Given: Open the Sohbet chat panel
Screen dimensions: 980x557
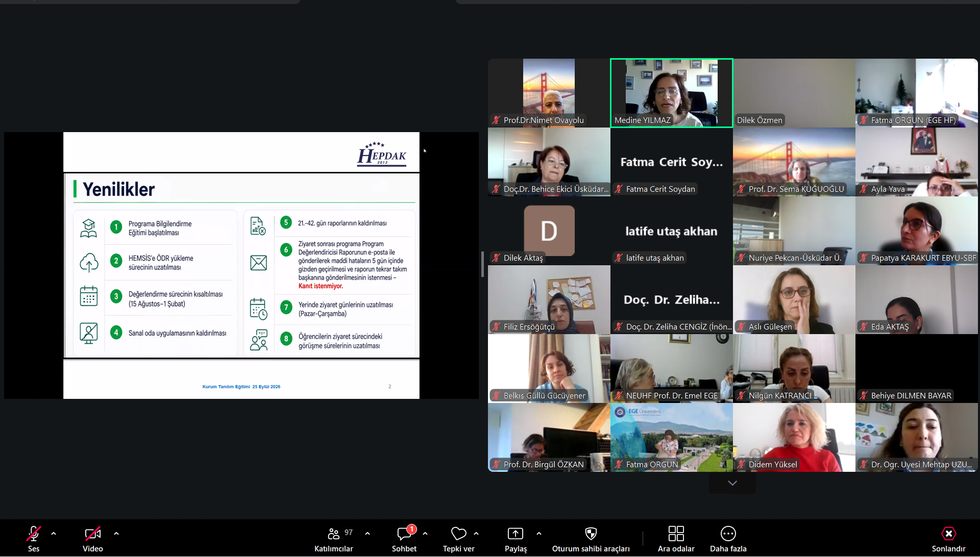Looking at the screenshot, I should click(404, 539).
